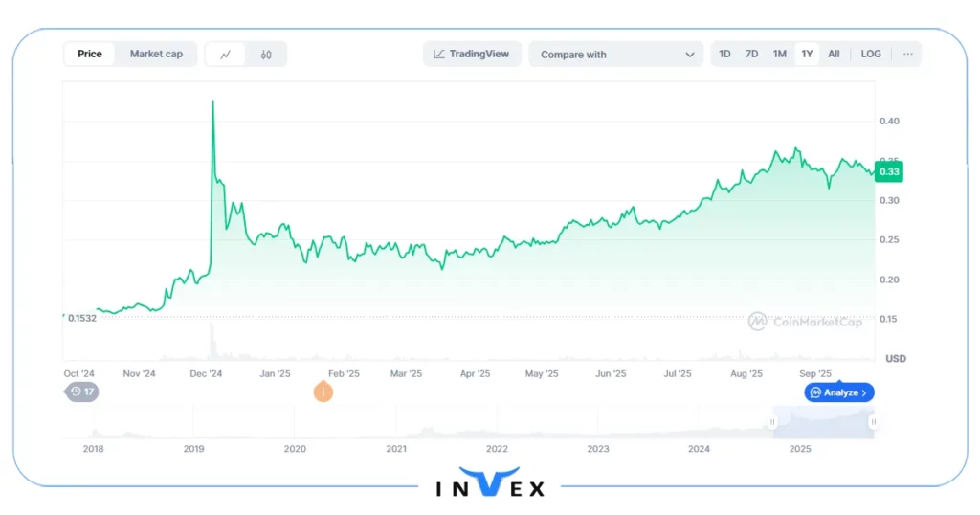Select the 1D time range
Viewport: 980px width, 515px height.
[x=724, y=55]
